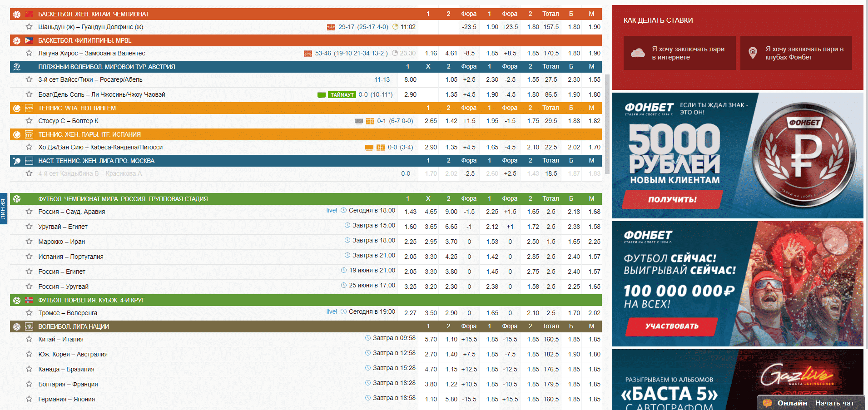Click table tennis paddle icon
Image resolution: width=868 pixels, height=410 pixels.
[x=17, y=161]
